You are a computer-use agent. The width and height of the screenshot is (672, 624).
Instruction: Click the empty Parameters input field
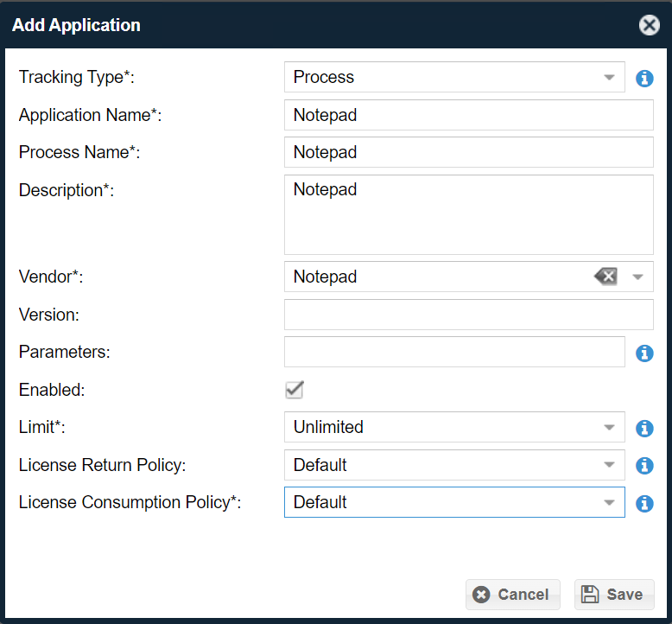[453, 352]
